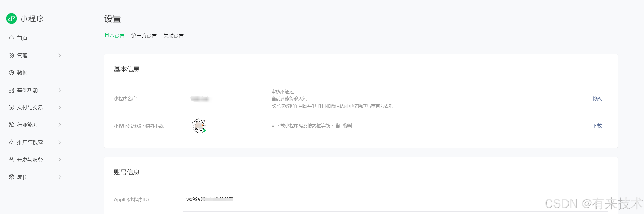This screenshot has width=644, height=214.
Task: Expand the 推广与搜索 menu chevron
Action: click(60, 142)
